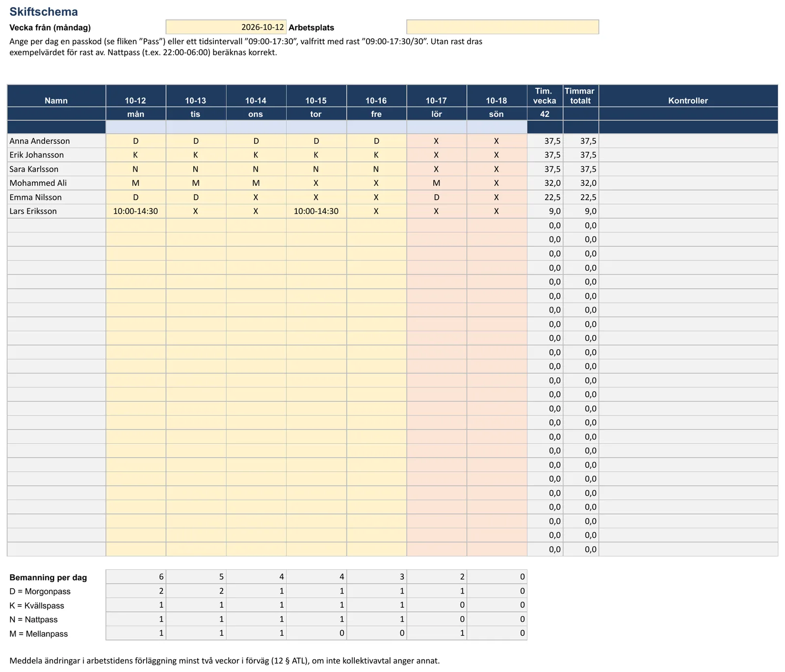Select the Anna Andersson name cell

(x=56, y=141)
